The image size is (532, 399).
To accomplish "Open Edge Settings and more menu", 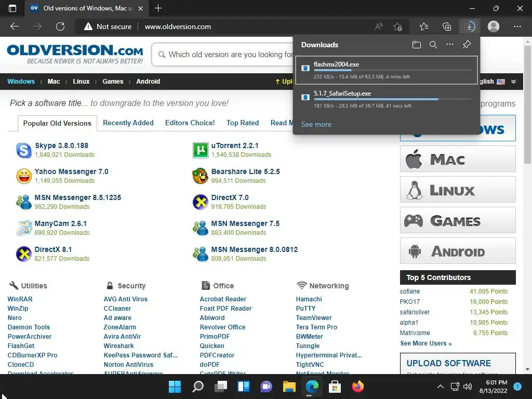I will coord(517,26).
